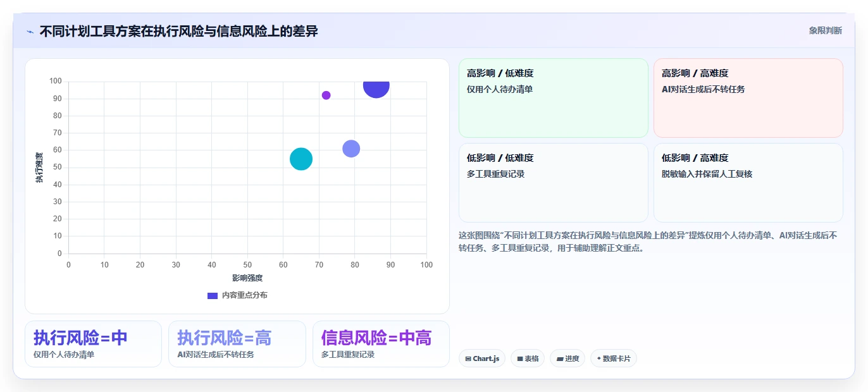Click the small purple bubble near 72
The height and width of the screenshot is (392, 868).
pyautogui.click(x=326, y=95)
